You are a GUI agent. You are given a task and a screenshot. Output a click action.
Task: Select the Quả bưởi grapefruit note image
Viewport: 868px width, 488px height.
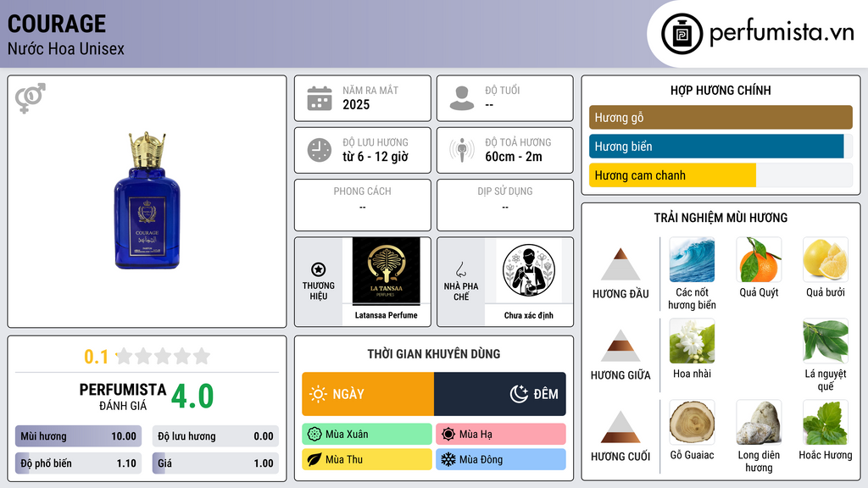[826, 260]
